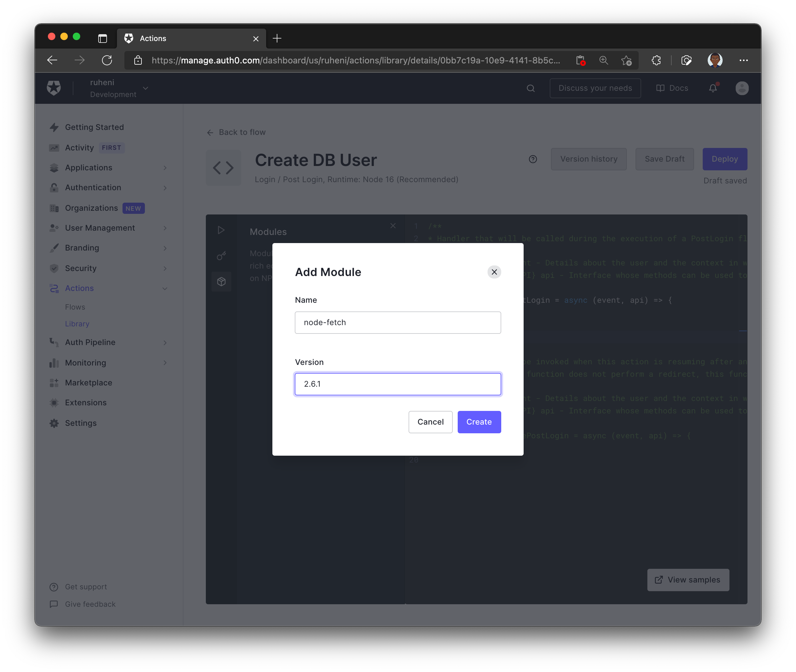Click the user avatar icon top right
Image resolution: width=796 pixels, height=672 pixels.
coord(742,87)
